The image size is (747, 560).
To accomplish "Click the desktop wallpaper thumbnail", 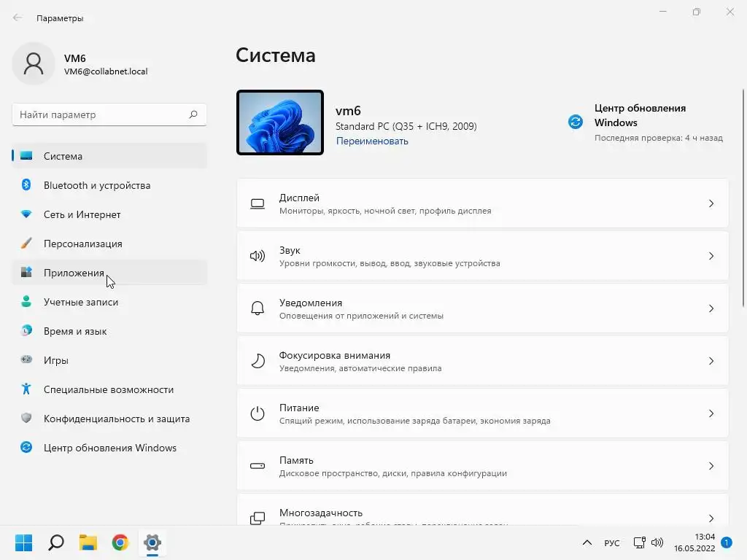I will (280, 122).
